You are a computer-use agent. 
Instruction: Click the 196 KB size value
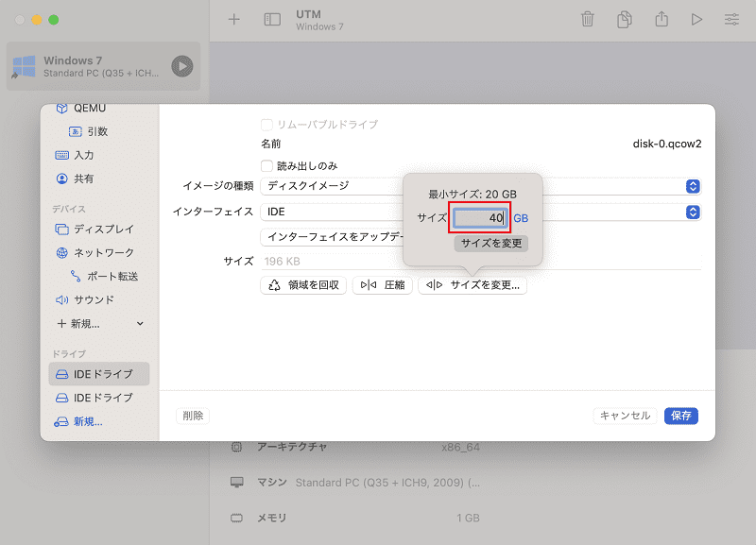[x=282, y=262]
